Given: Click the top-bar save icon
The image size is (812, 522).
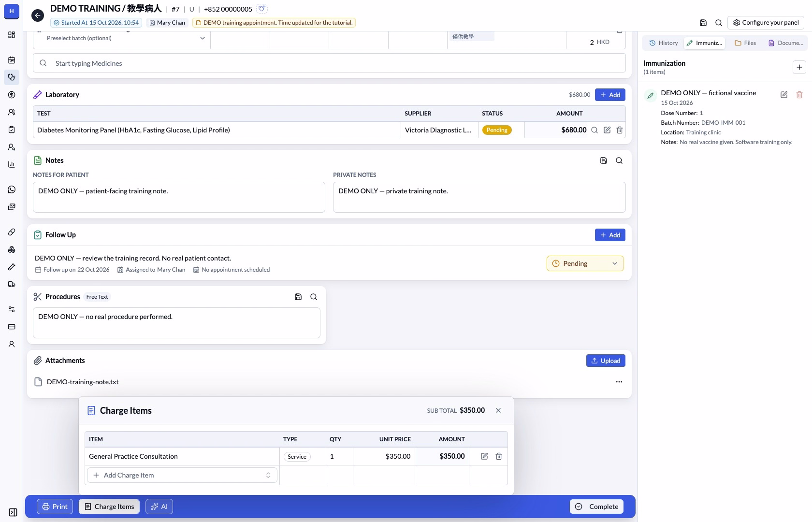Looking at the screenshot, I should (x=703, y=23).
